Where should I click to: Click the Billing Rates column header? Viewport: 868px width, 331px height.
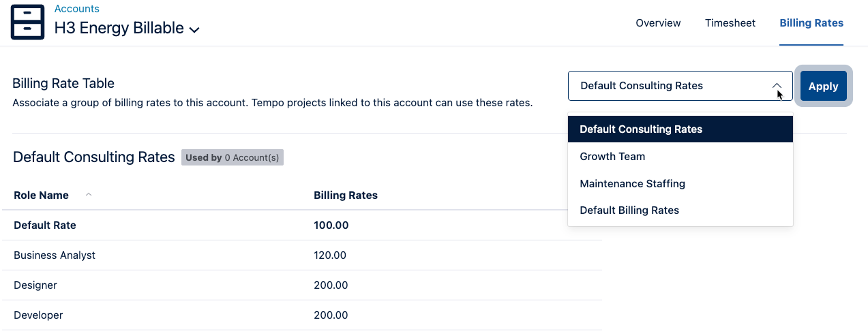[345, 195]
